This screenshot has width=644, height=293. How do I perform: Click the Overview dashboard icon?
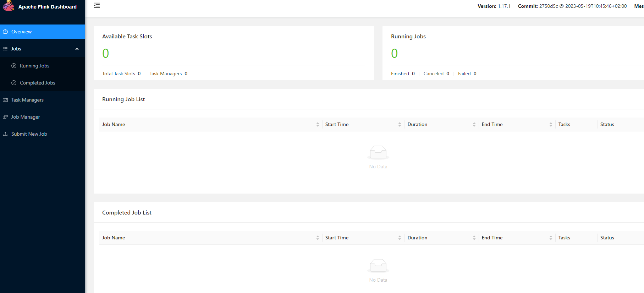5,32
